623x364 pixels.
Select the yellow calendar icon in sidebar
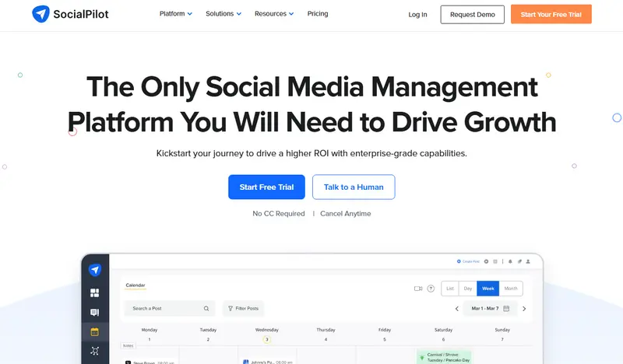(x=94, y=332)
